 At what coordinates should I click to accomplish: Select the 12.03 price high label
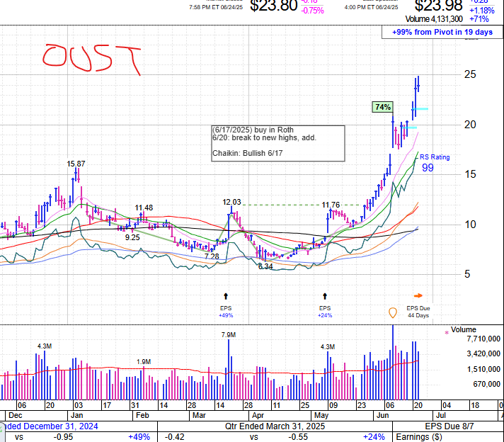point(231,202)
